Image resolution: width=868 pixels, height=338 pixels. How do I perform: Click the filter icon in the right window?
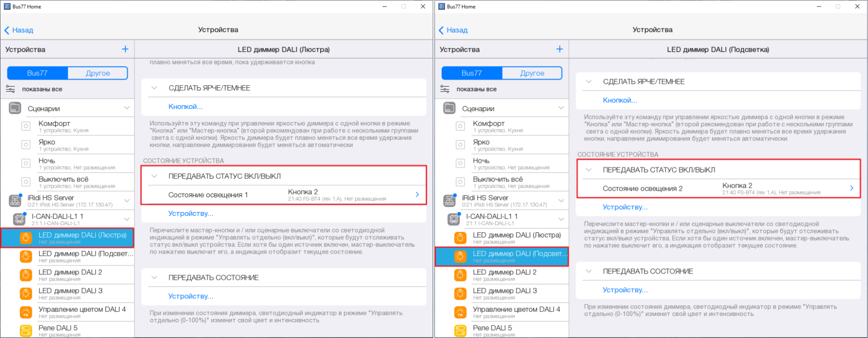(x=445, y=89)
